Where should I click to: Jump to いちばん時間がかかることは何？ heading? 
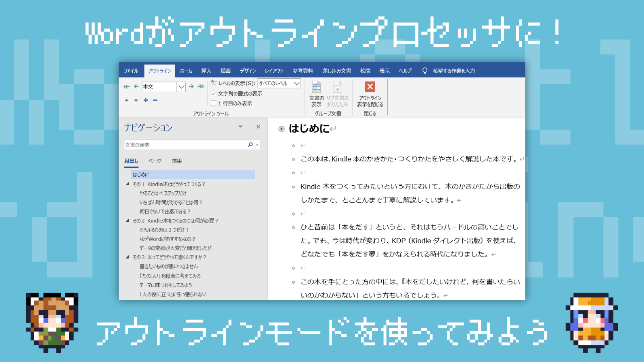(171, 202)
